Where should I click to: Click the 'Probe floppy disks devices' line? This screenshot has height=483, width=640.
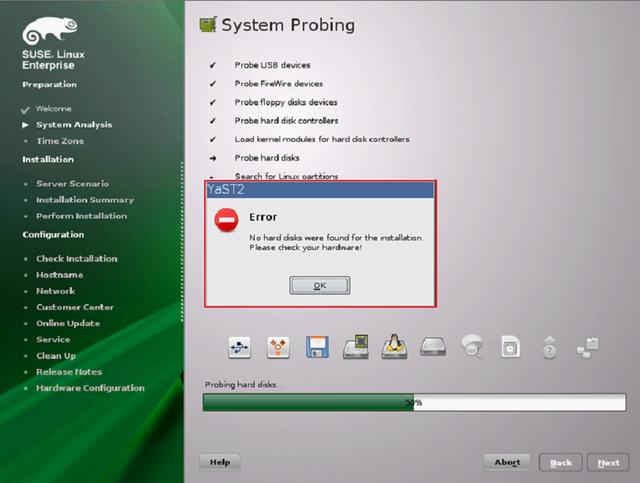(x=286, y=102)
